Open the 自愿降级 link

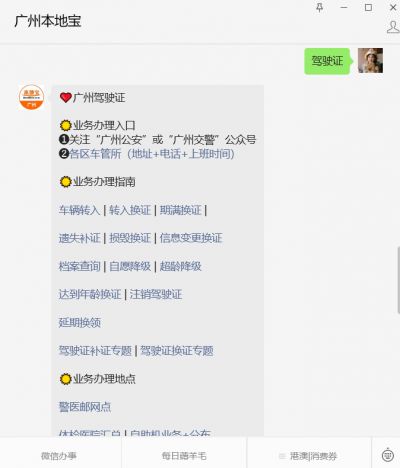[x=130, y=266]
